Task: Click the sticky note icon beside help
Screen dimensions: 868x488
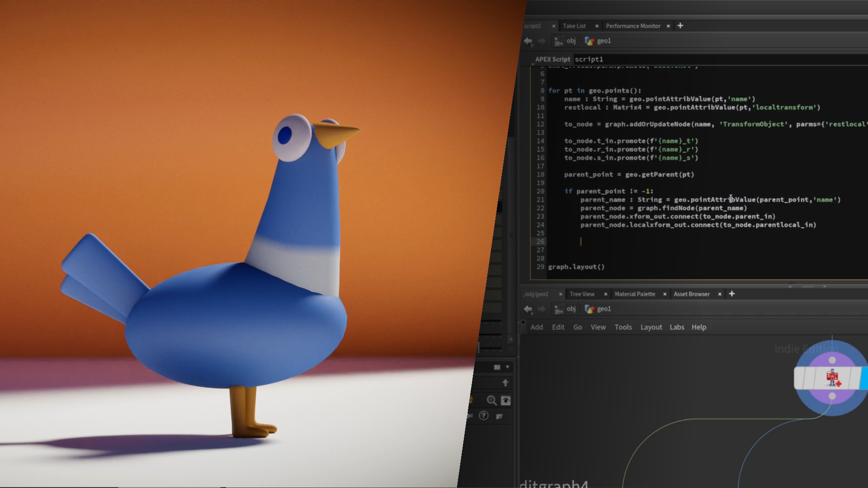Action: coord(499,416)
